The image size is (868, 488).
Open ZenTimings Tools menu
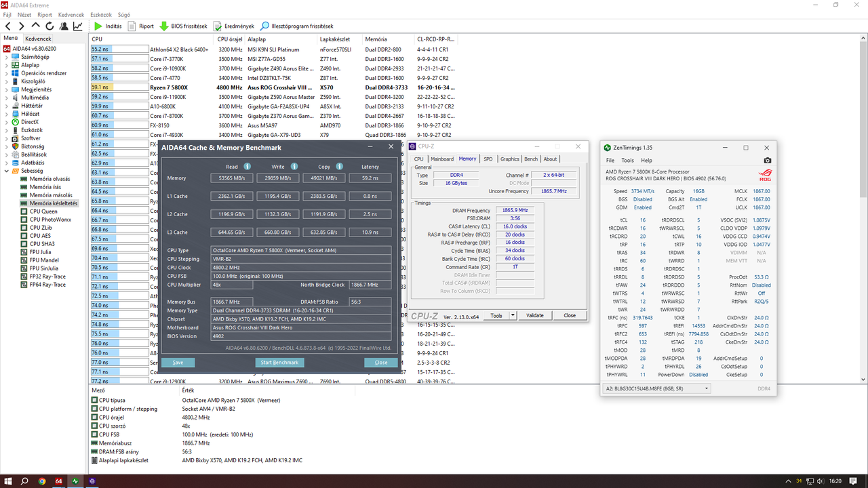(628, 161)
